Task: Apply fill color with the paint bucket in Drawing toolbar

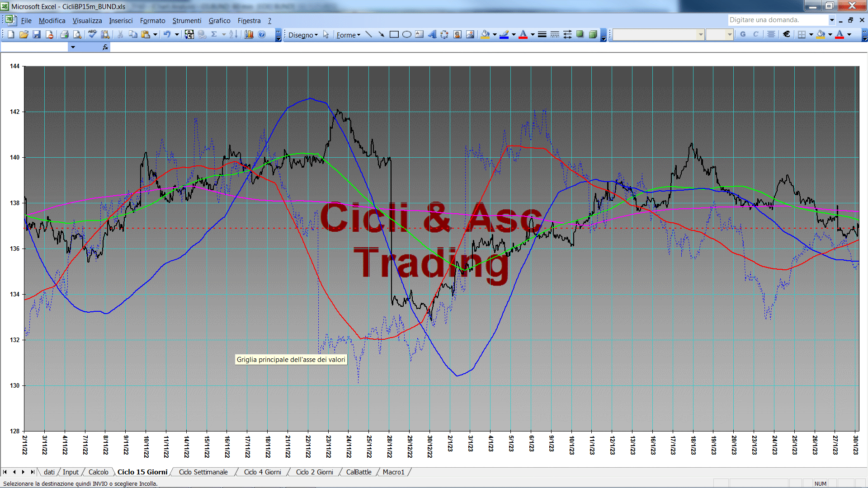Action: 485,34
